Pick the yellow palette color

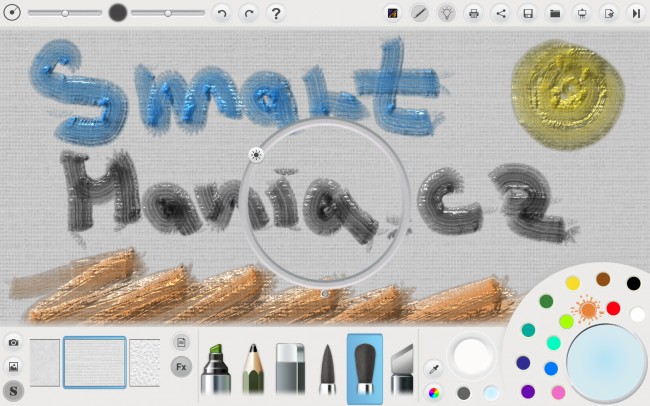click(x=573, y=283)
